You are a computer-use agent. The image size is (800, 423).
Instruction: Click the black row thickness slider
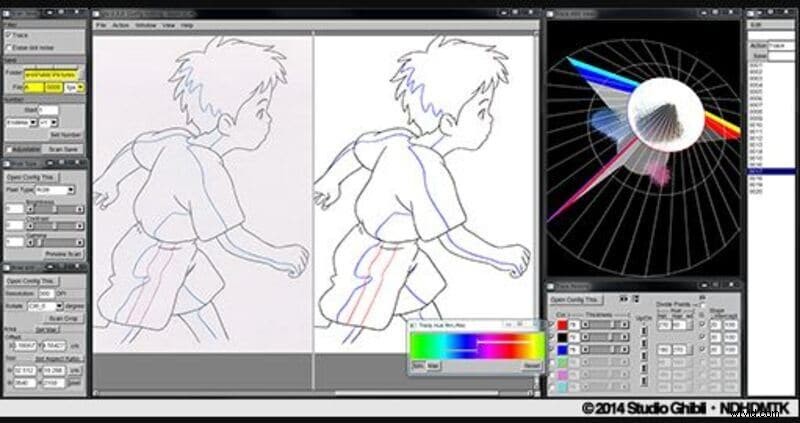(605, 337)
